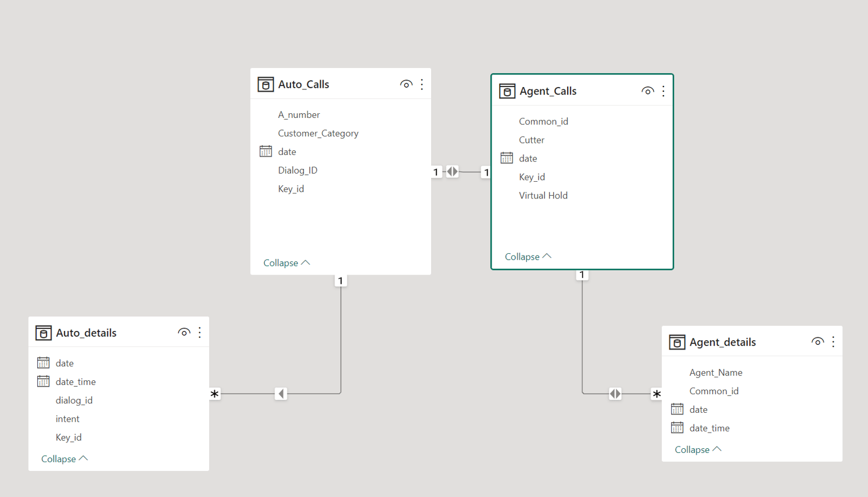The image size is (868, 497).
Task: Click the Agent_Calls table header icon
Action: click(507, 91)
